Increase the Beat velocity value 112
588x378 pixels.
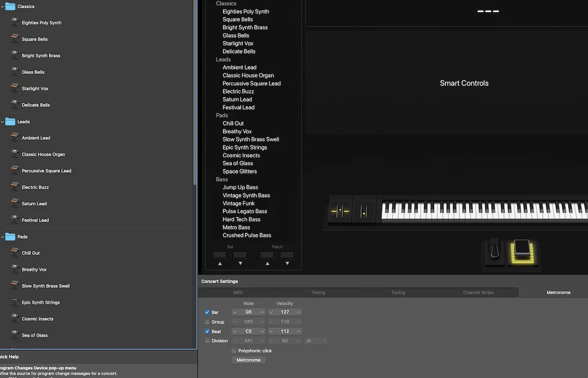click(x=298, y=331)
